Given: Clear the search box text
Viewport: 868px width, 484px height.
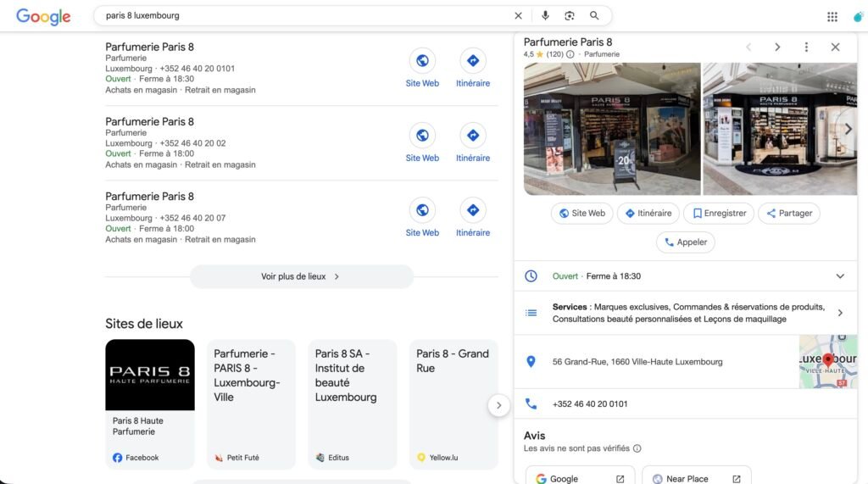Looking at the screenshot, I should click(519, 16).
